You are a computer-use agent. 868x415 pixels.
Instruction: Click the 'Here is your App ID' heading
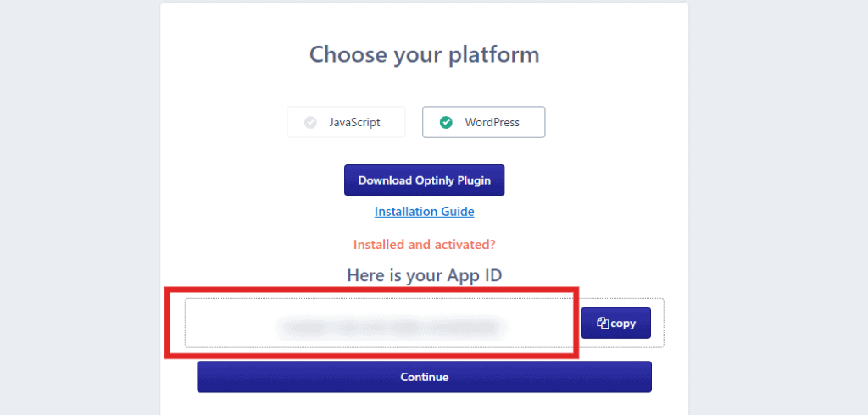[424, 275]
